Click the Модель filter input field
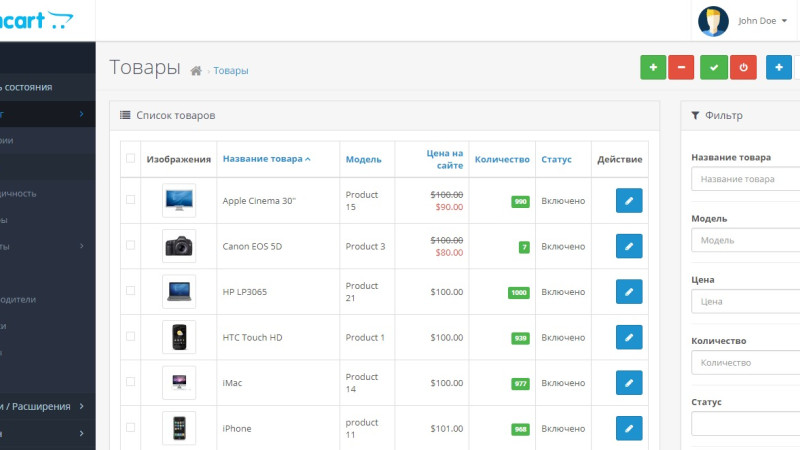Viewport: 800px width, 450px height. (745, 240)
